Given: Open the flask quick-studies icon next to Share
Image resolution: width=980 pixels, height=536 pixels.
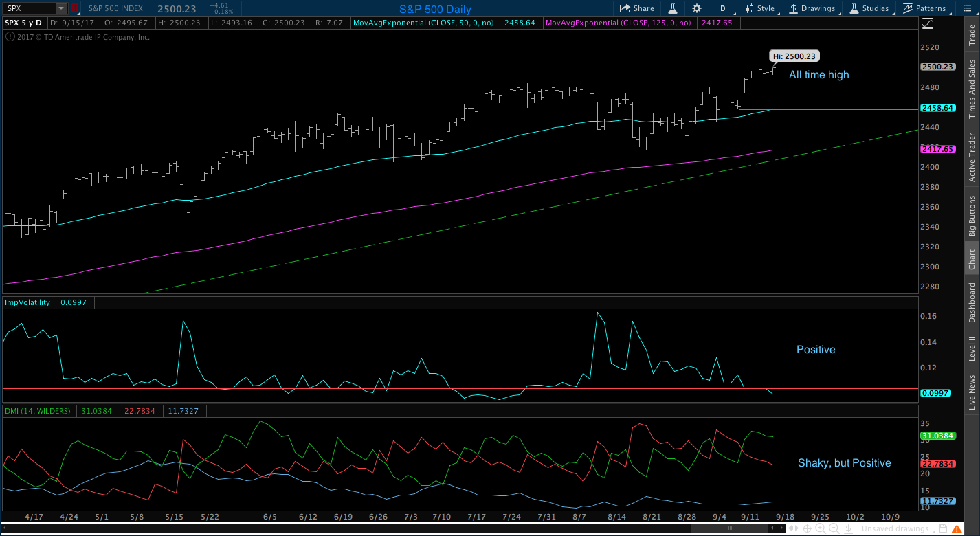Looking at the screenshot, I should pyautogui.click(x=672, y=8).
